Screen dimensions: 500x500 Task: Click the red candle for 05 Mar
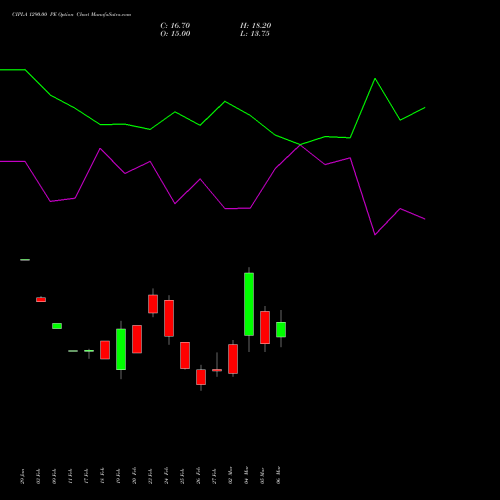[265, 327]
